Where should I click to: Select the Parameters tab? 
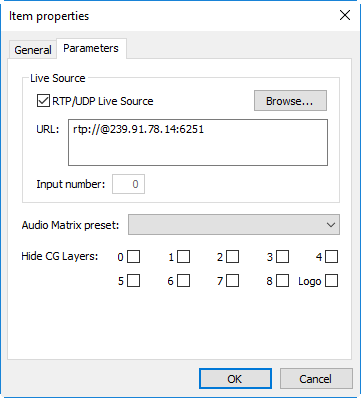click(x=91, y=49)
